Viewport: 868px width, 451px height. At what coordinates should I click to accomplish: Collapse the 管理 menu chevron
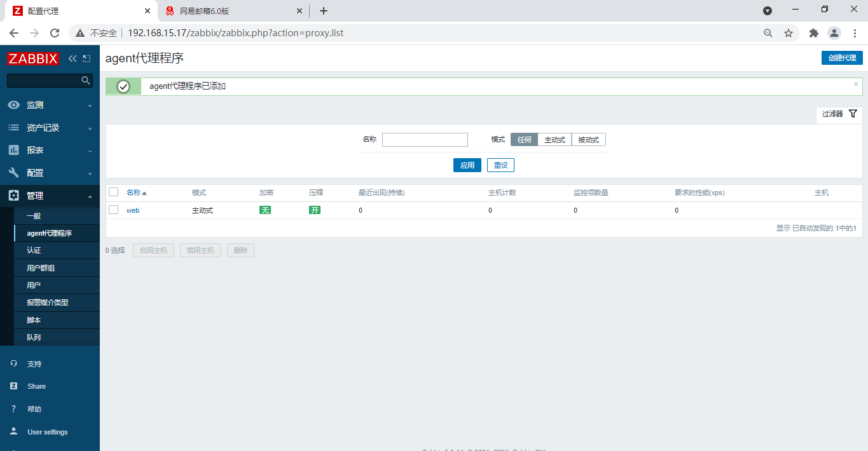[90, 196]
